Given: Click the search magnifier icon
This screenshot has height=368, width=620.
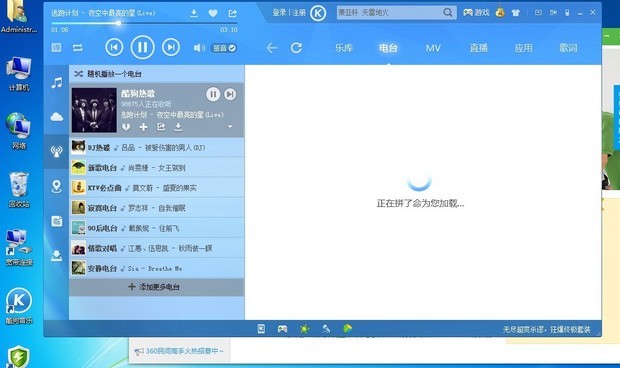Looking at the screenshot, I should [448, 13].
